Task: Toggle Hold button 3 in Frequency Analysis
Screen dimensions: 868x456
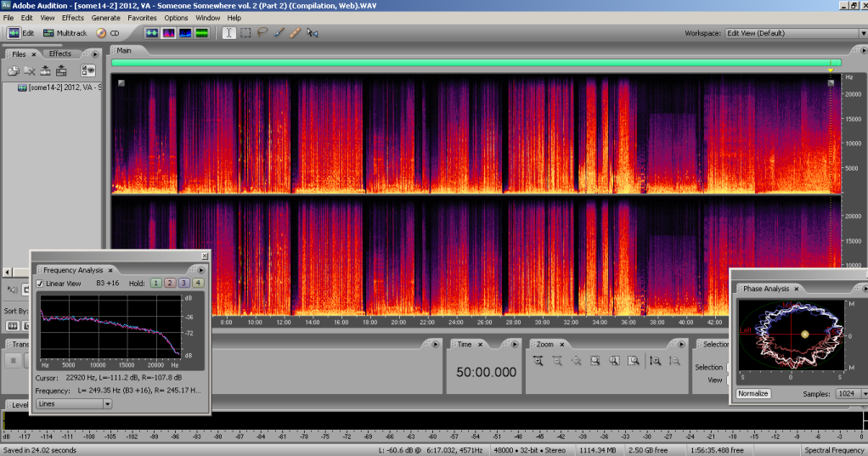Action: [184, 283]
